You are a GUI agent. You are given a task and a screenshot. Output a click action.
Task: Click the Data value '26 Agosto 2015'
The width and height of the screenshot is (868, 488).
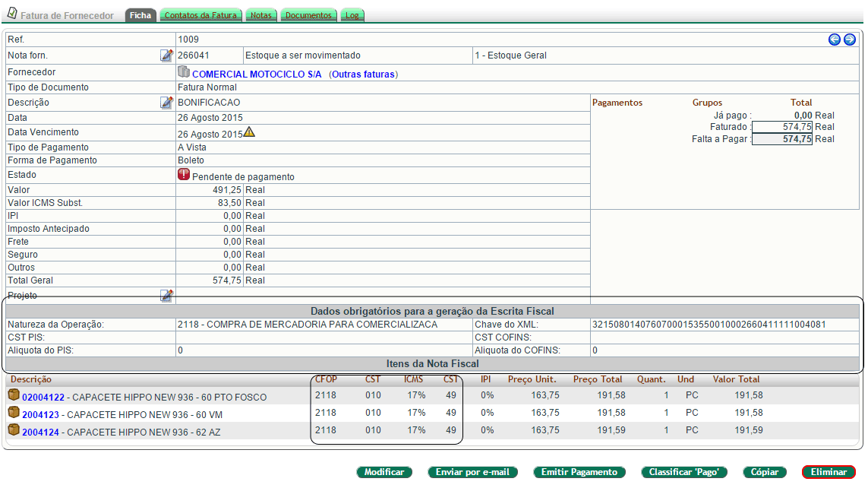pyautogui.click(x=210, y=117)
